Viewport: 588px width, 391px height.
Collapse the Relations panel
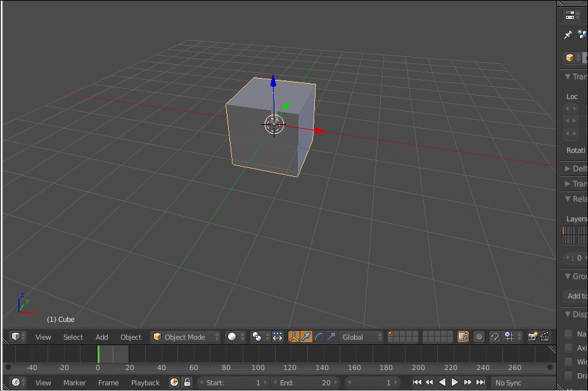(568, 199)
